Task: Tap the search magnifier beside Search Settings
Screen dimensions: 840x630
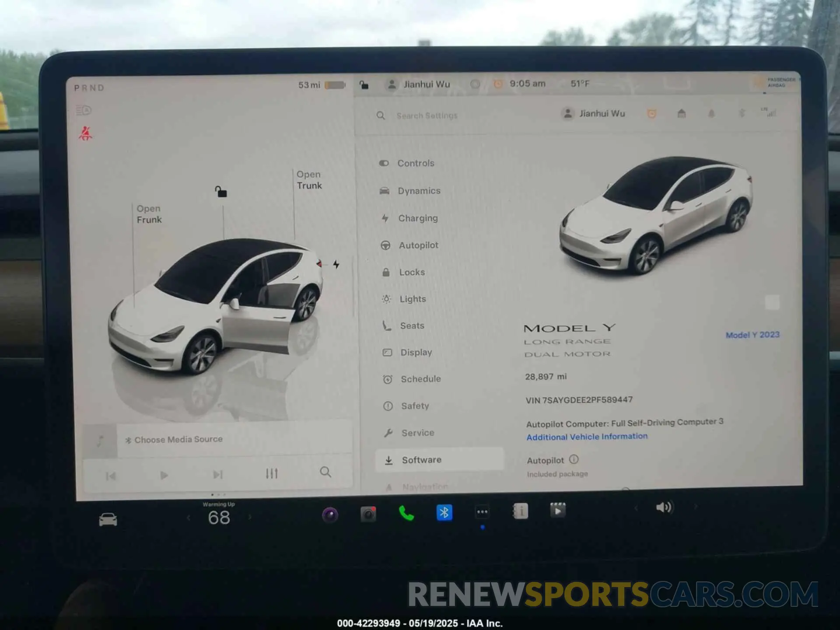Action: 381,115
